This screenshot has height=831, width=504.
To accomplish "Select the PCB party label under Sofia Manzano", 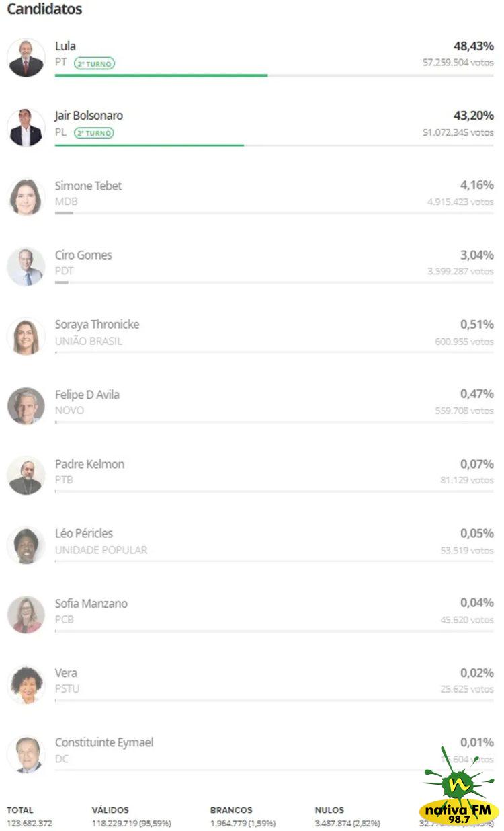I will coord(65,619).
